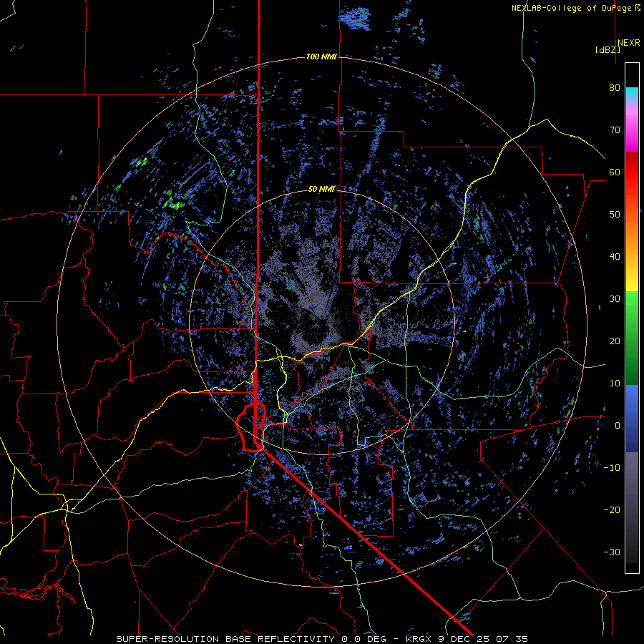The width and height of the screenshot is (644, 644).
Task: Click the blue band of the dBZ color scale
Action: (x=632, y=418)
